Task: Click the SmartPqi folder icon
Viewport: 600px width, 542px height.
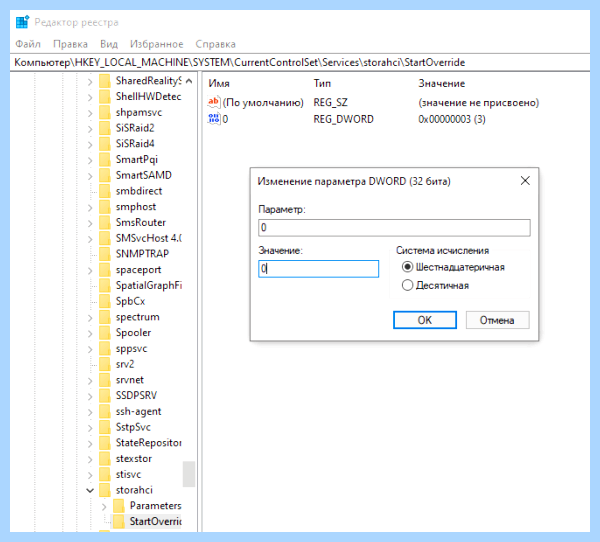Action: point(104,159)
